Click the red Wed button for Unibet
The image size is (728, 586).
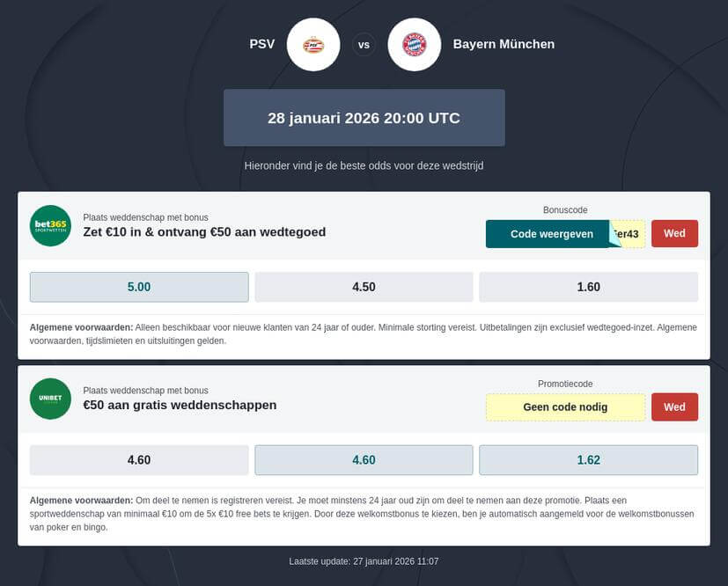(674, 407)
